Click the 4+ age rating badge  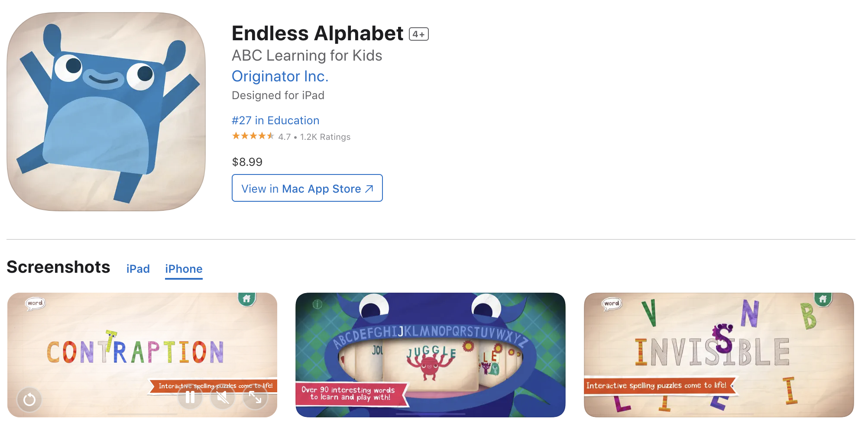(419, 34)
